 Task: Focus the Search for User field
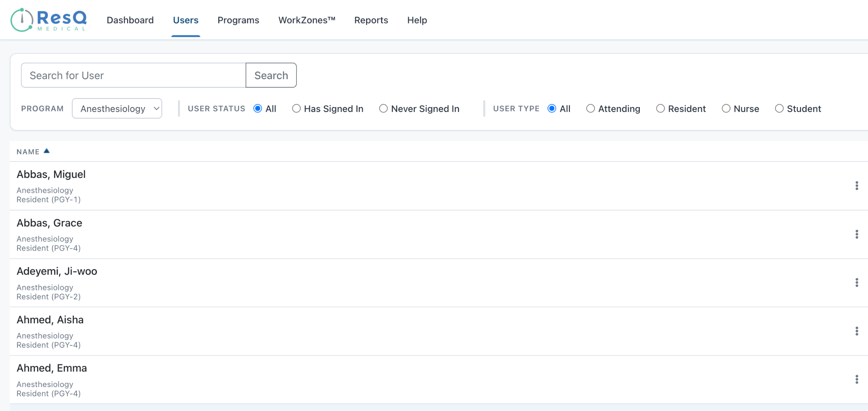point(134,75)
